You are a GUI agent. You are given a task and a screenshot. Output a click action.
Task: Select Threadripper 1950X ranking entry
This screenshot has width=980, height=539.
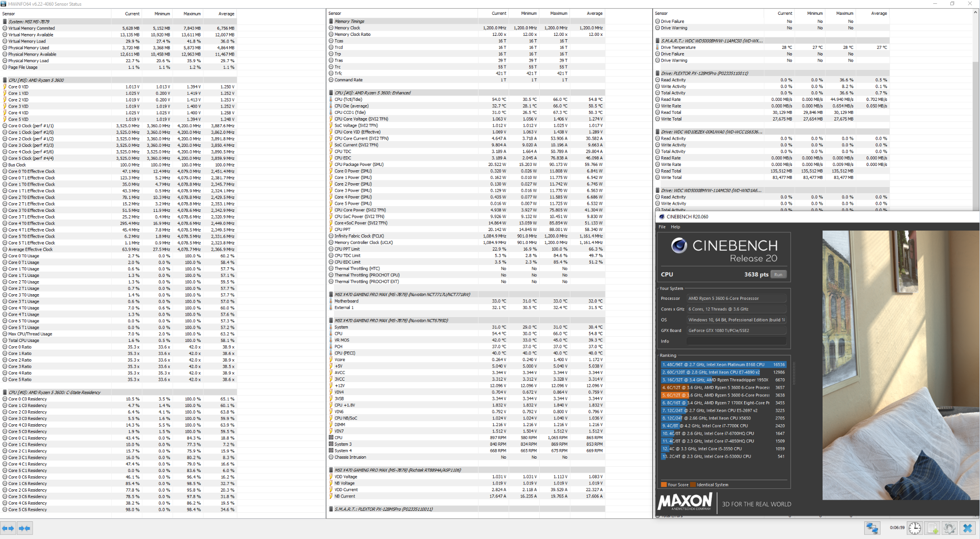(723, 380)
